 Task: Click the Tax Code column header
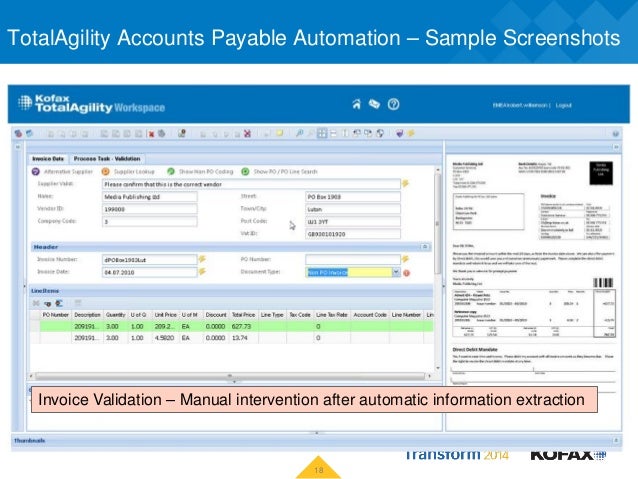[300, 315]
